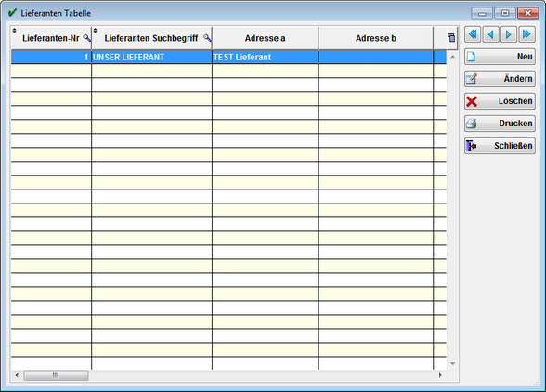Click the horizontal scrollbar thumb
The height and width of the screenshot is (392, 546).
pyautogui.click(x=56, y=375)
